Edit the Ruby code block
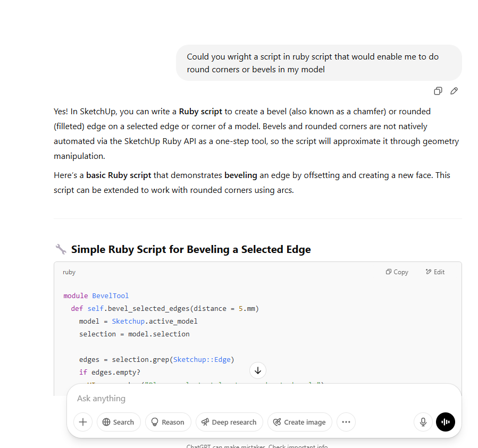The image size is (478, 448). [x=435, y=272]
